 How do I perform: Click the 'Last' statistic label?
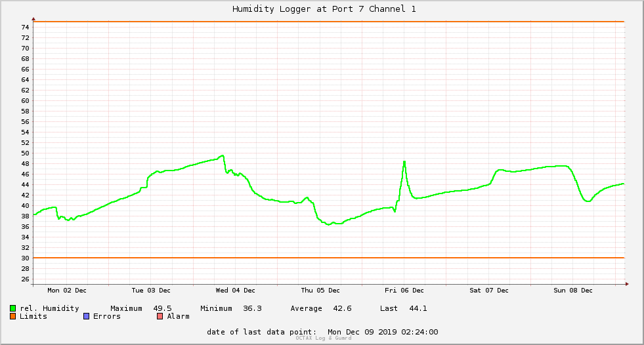(389, 308)
